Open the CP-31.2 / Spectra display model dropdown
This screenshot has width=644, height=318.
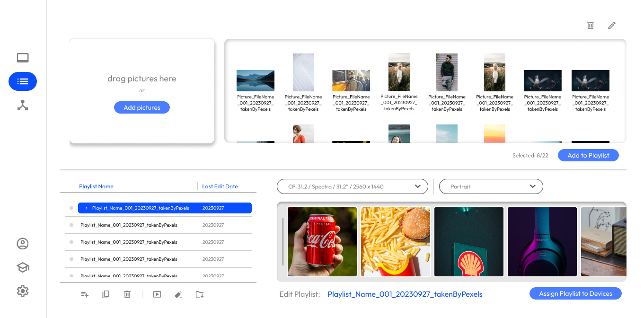pos(352,186)
